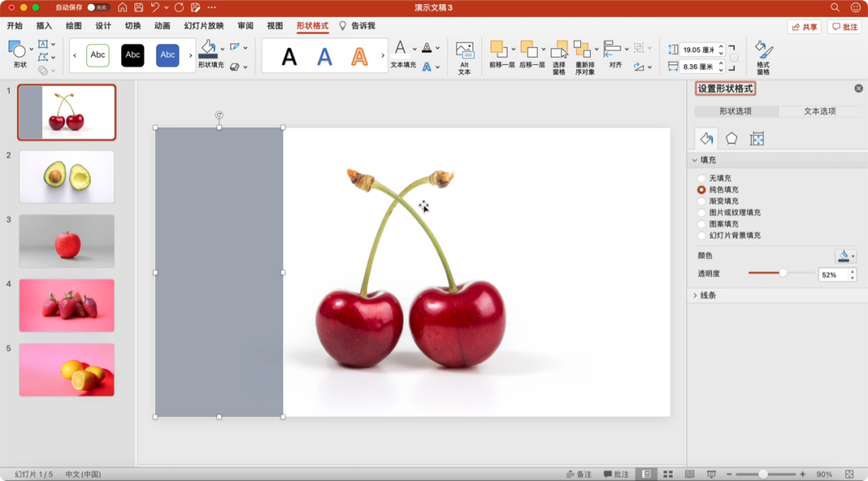
Task: Click the save icon in title bar
Action: pos(139,7)
